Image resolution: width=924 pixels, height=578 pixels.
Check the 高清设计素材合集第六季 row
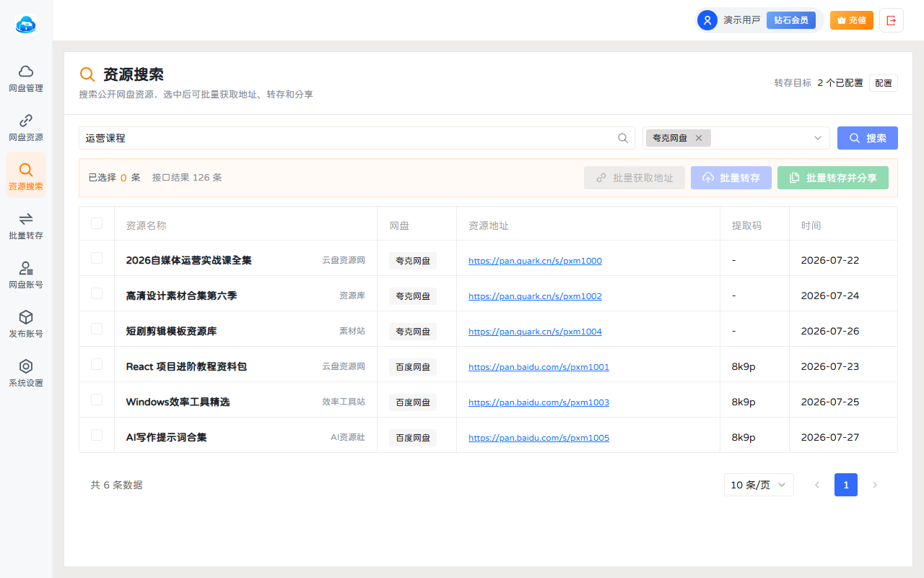click(97, 293)
